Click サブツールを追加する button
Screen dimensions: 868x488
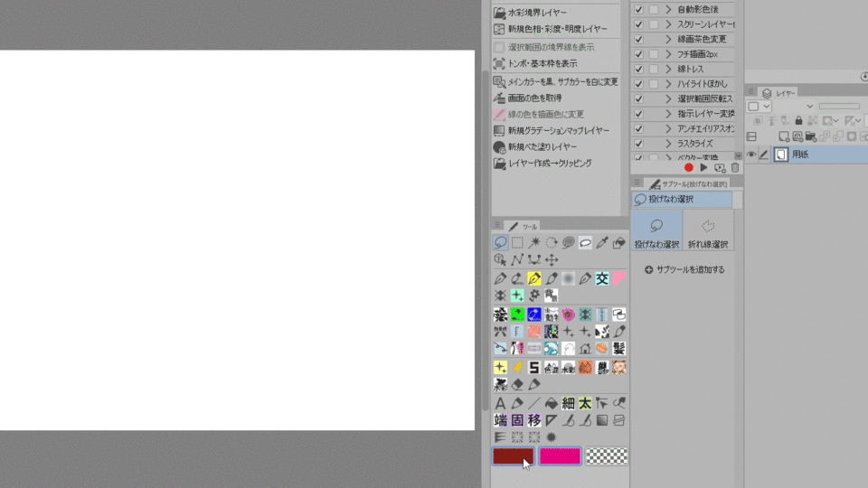[684, 270]
